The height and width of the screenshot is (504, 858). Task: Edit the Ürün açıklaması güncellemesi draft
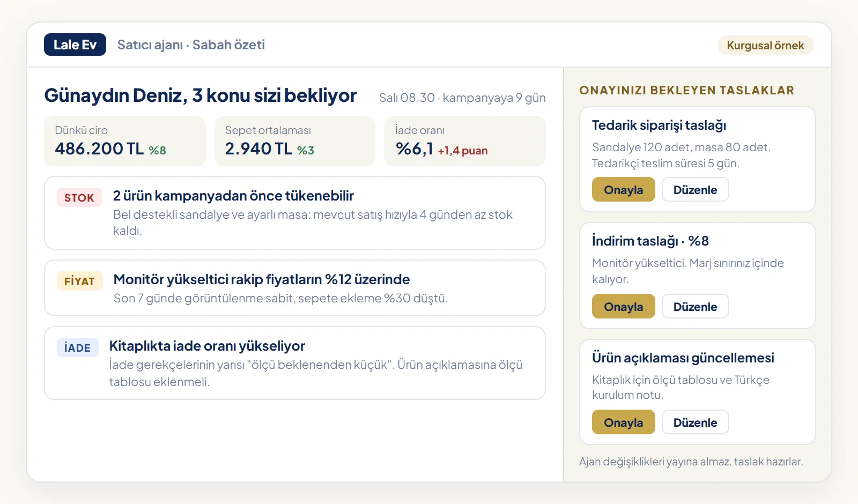pyautogui.click(x=695, y=422)
